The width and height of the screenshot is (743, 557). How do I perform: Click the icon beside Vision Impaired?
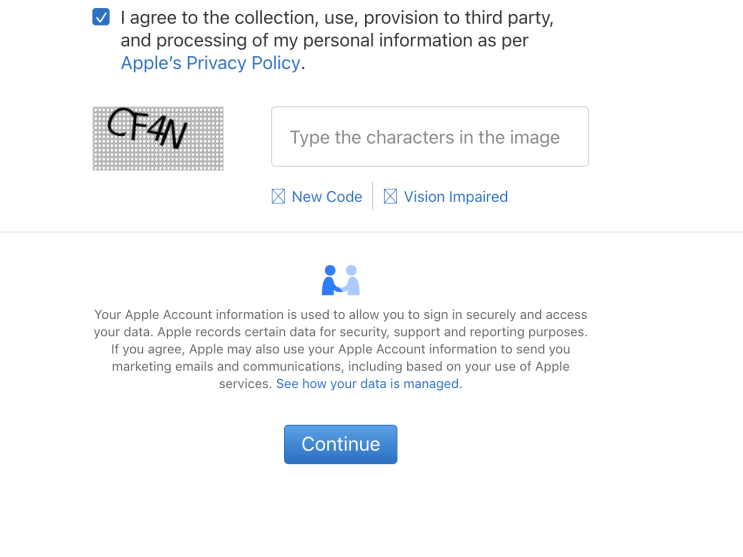391,197
